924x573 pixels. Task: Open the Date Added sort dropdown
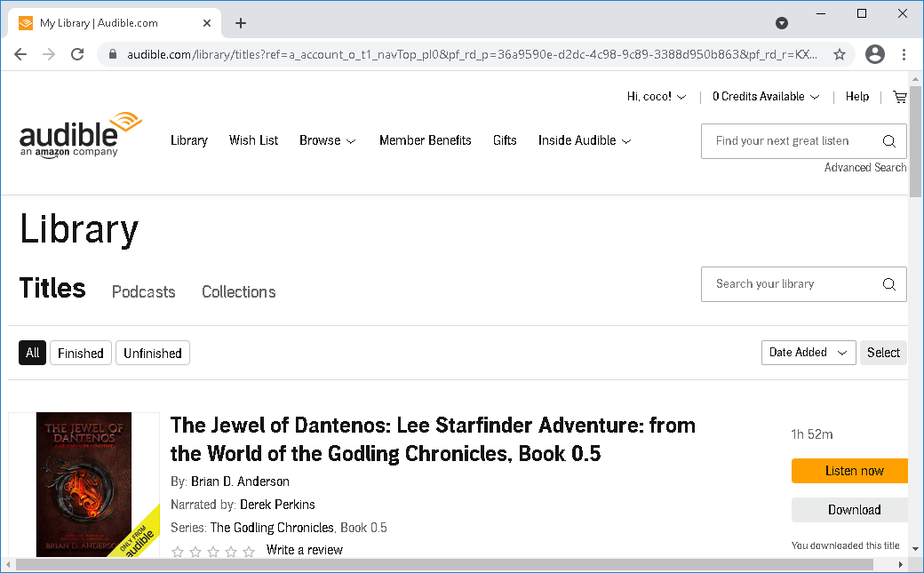(x=808, y=353)
